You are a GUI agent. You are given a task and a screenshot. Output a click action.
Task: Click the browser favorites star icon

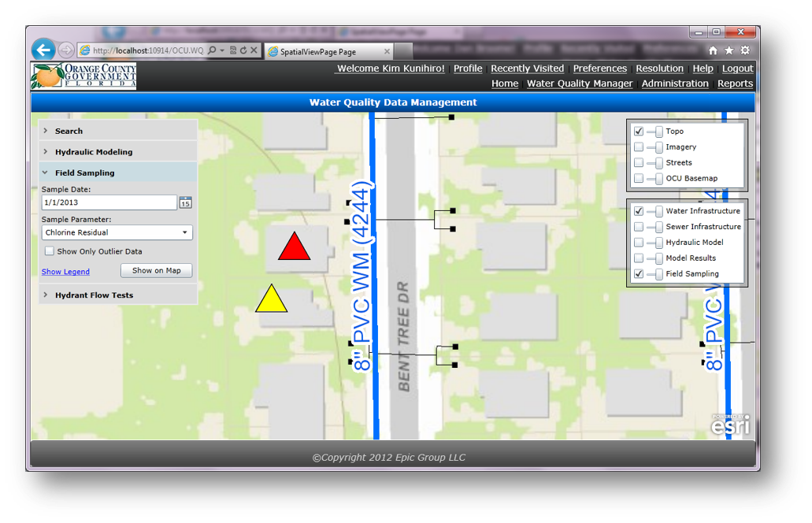(x=729, y=50)
